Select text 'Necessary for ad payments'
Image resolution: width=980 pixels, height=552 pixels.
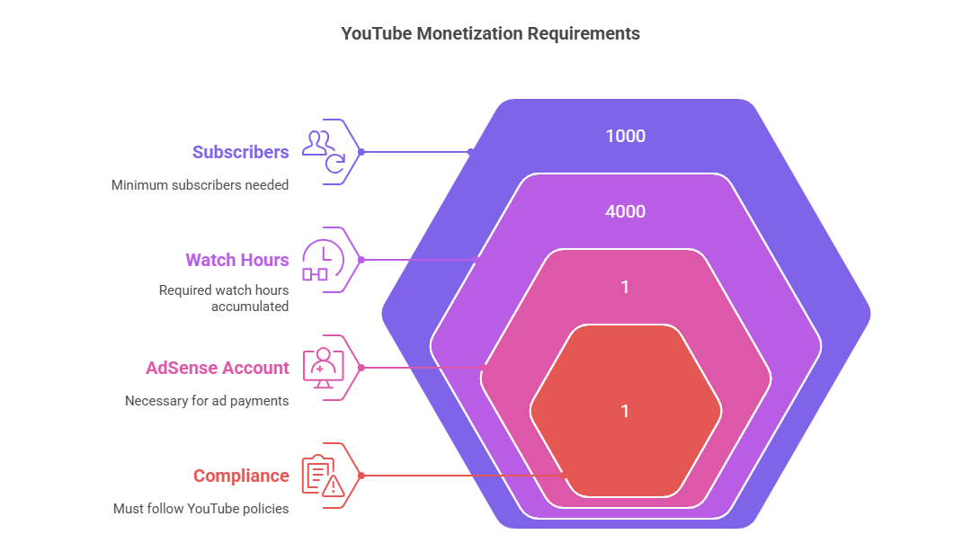coord(207,401)
